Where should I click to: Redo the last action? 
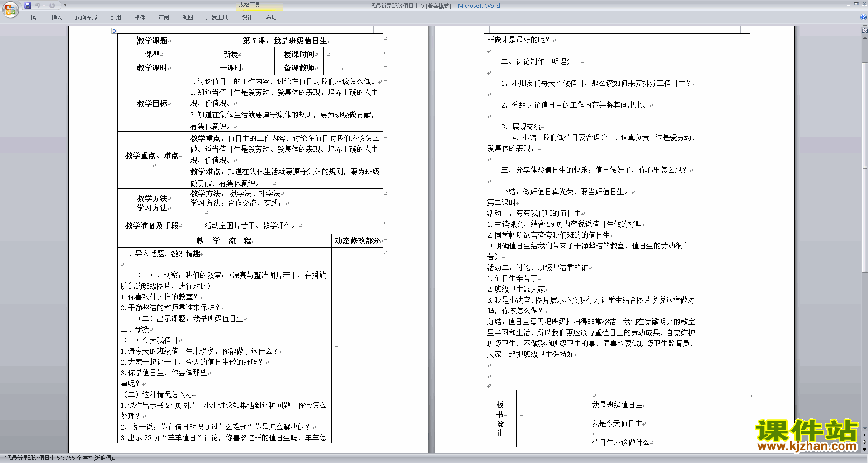(52, 5)
